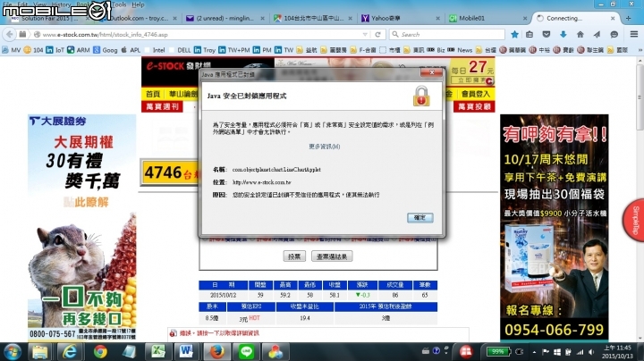The width and height of the screenshot is (644, 361).
Task: Click the paper-plane share icon
Action: [597, 35]
